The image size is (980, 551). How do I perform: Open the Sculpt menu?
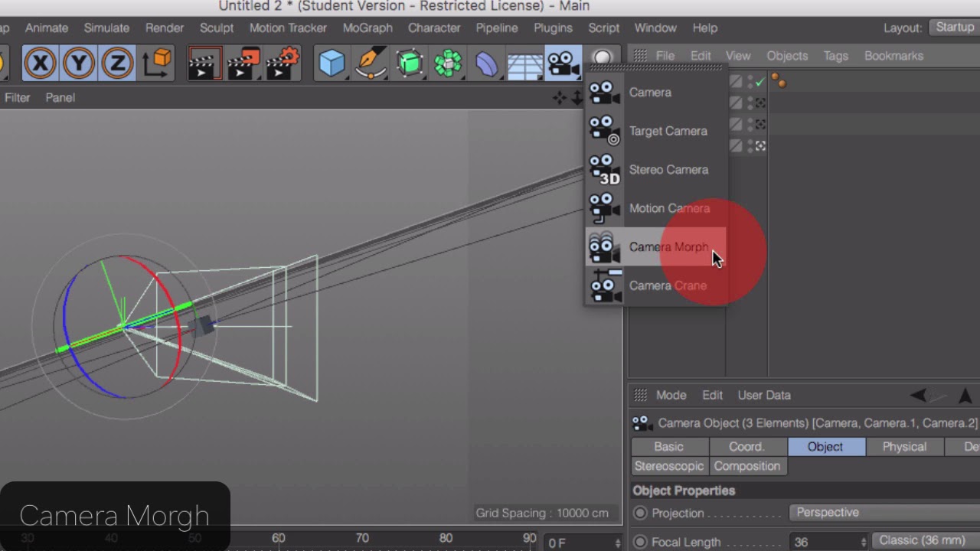point(217,28)
